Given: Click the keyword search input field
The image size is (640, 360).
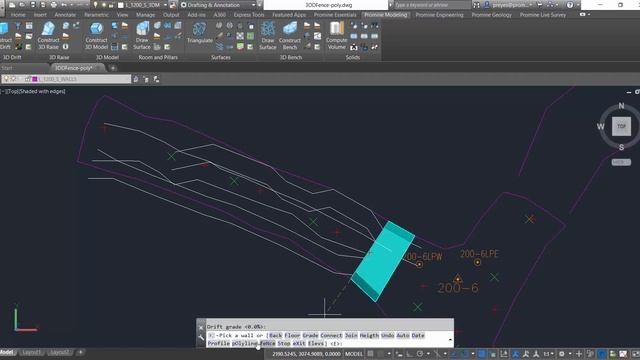Looking at the screenshot, I should [432, 5].
